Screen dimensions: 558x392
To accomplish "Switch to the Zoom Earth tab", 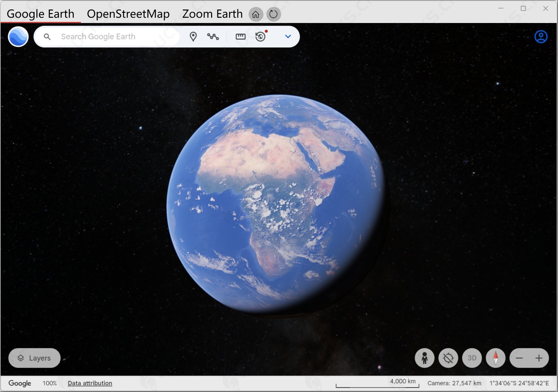I will coord(212,14).
